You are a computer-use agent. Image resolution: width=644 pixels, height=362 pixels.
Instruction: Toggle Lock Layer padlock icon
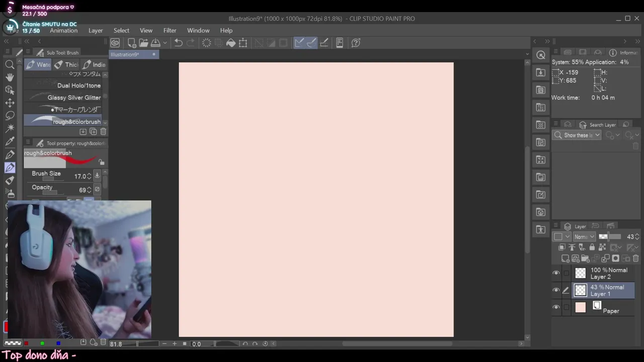(592, 247)
